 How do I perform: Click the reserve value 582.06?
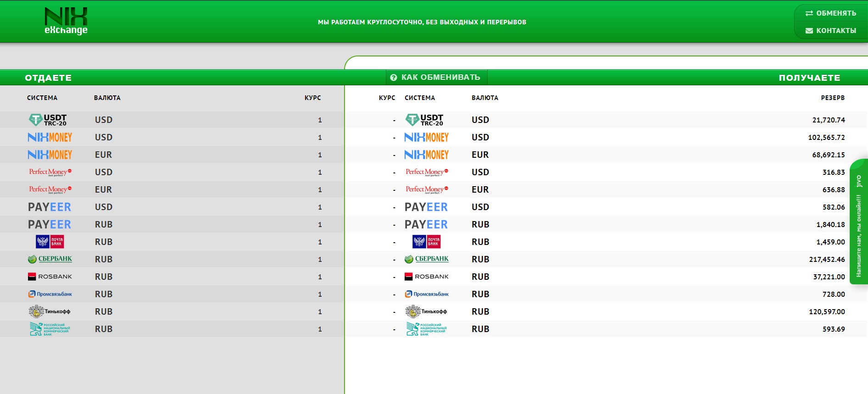point(834,207)
